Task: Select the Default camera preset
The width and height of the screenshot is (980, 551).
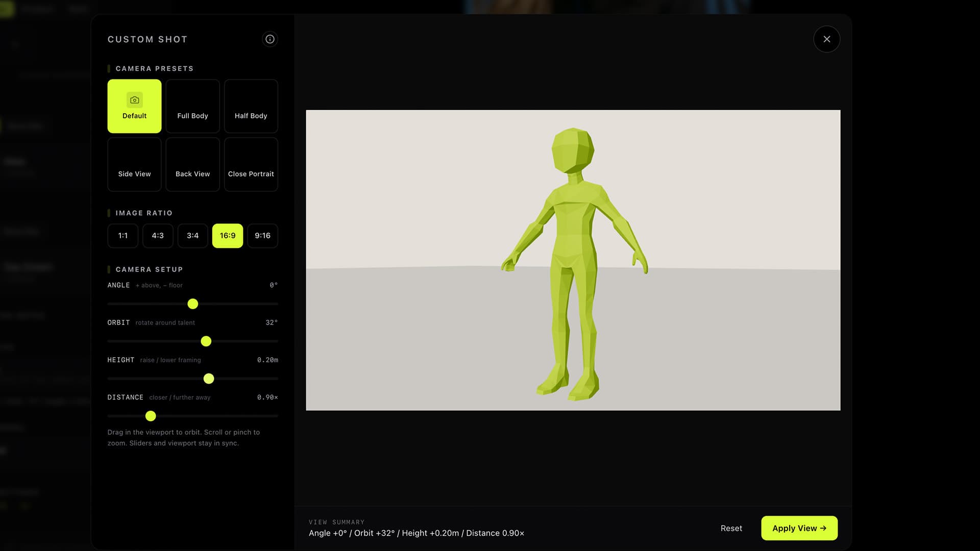Action: [x=134, y=106]
